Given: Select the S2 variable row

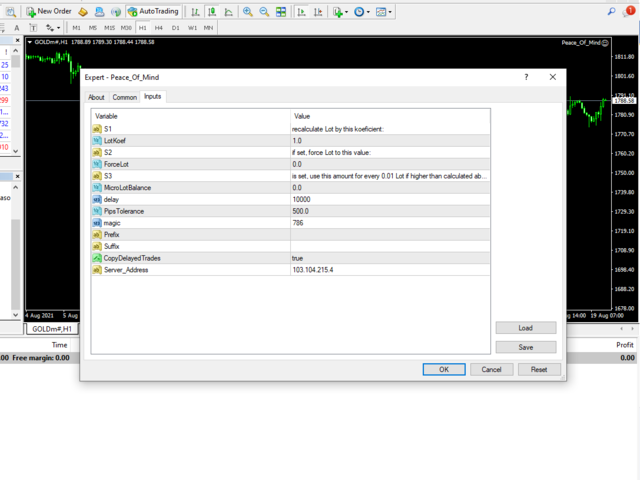Looking at the screenshot, I should click(x=291, y=153).
